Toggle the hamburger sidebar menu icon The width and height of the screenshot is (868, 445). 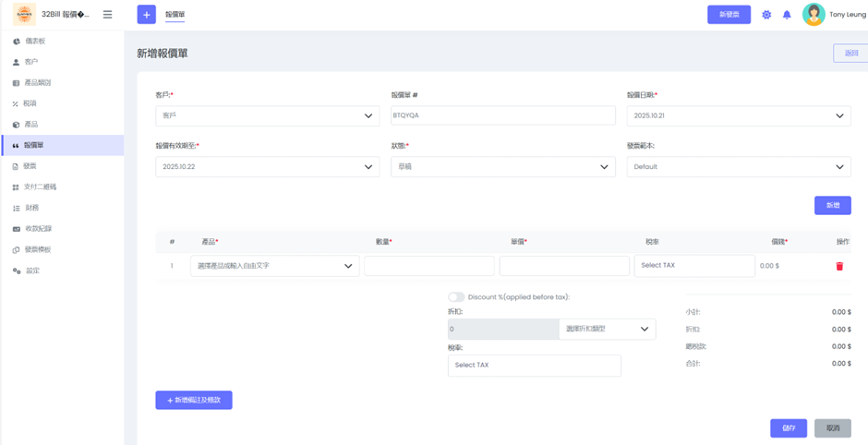[x=107, y=15]
